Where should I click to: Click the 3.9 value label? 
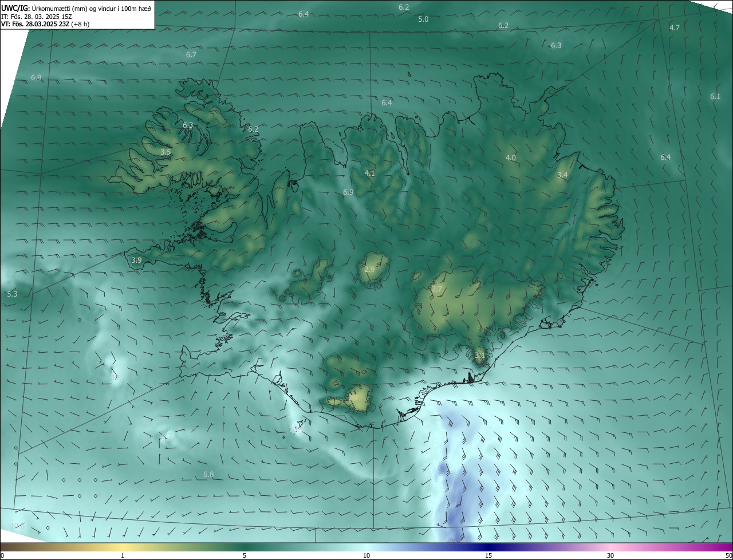(136, 260)
